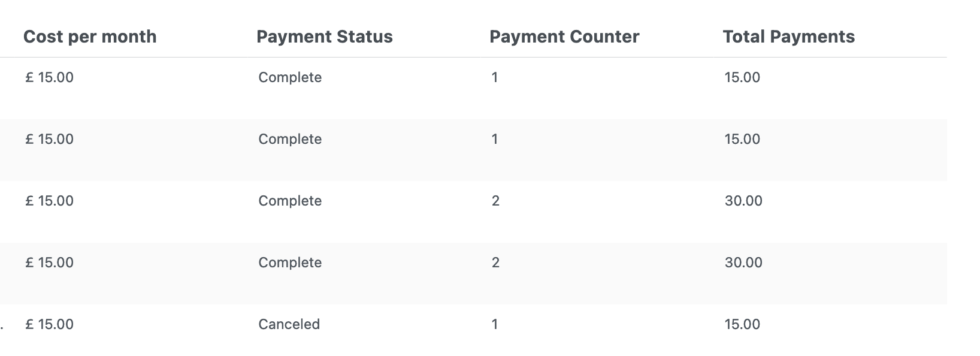This screenshot has width=980, height=356.
Task: Select the Canceled payment status cell
Action: (289, 324)
